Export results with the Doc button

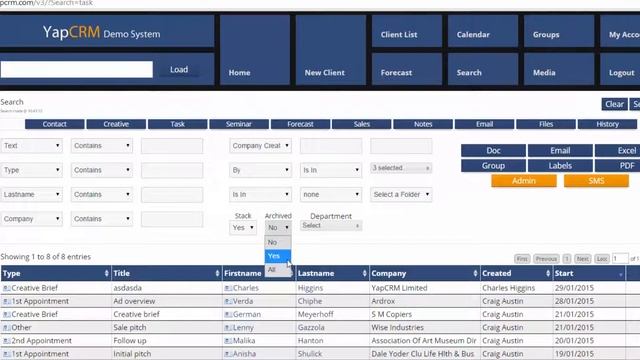(x=493, y=151)
